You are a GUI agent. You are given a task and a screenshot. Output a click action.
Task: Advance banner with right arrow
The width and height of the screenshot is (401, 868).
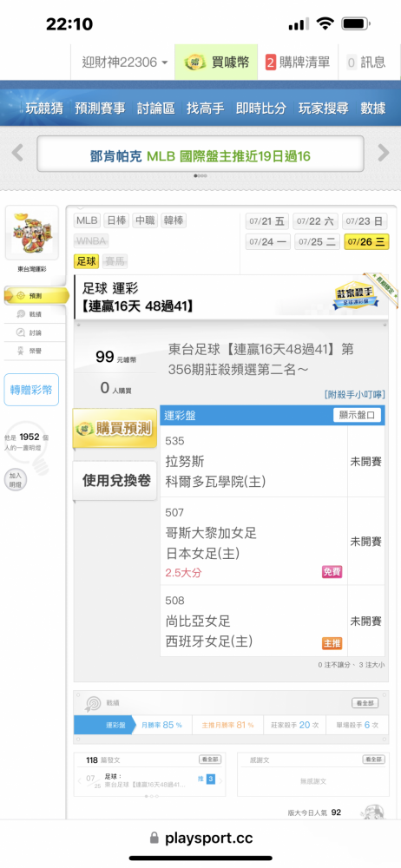384,153
